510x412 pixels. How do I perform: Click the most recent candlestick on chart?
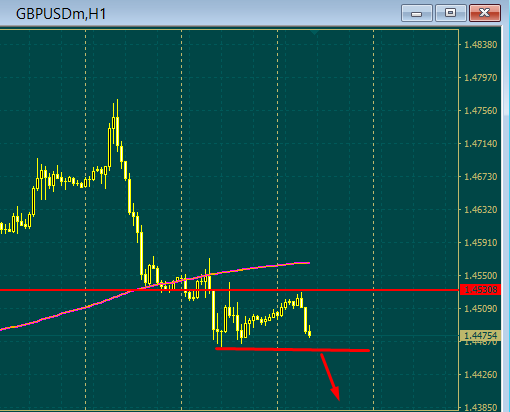tap(310, 332)
